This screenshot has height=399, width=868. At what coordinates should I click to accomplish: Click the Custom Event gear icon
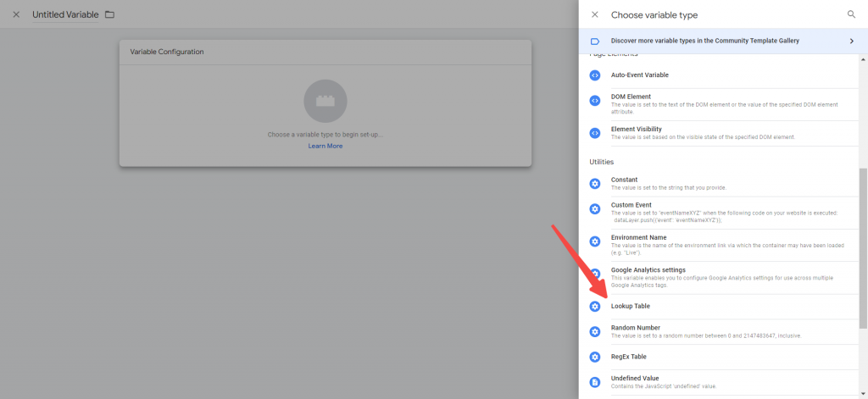[x=594, y=208]
